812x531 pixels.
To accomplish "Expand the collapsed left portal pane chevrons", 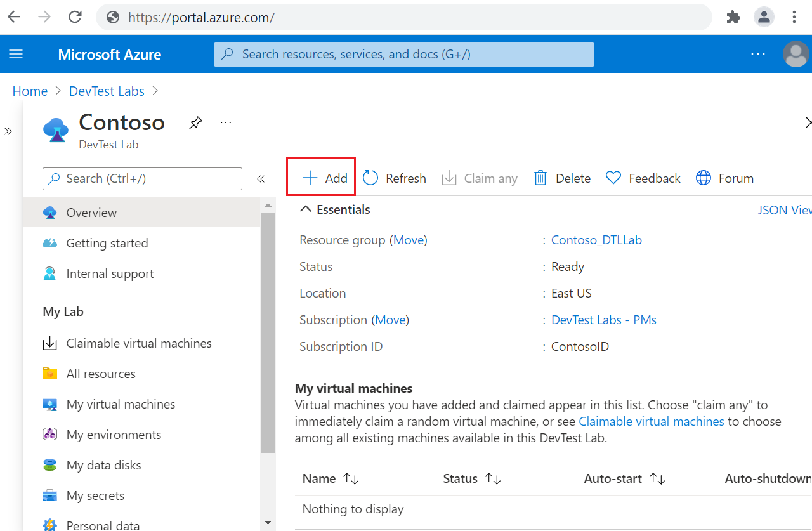I will (8, 131).
